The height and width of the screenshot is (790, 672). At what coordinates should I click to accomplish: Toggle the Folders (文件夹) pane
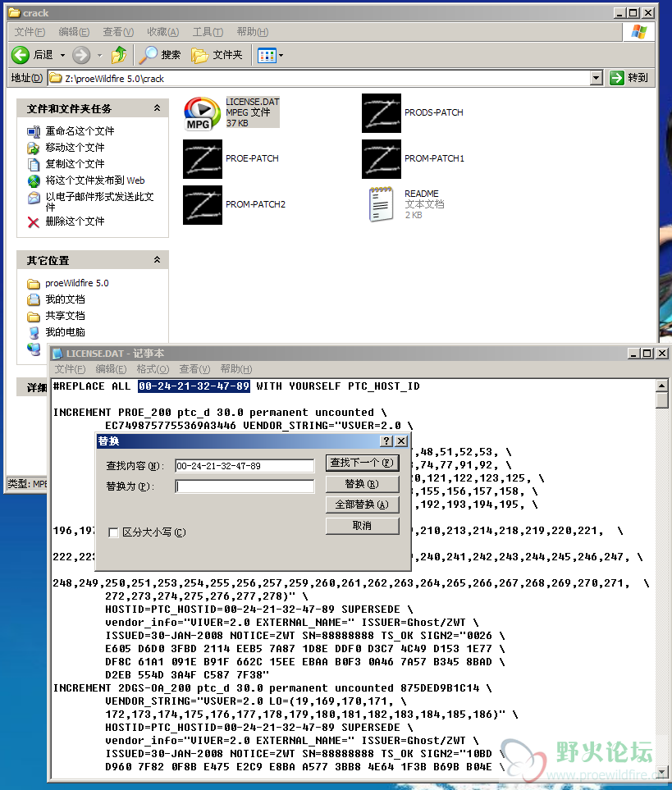pyautogui.click(x=217, y=55)
